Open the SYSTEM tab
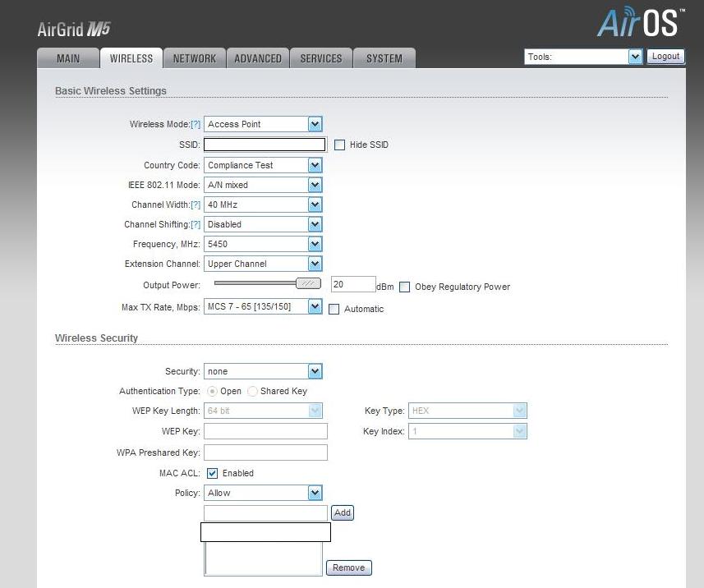704x588 pixels. [x=384, y=58]
